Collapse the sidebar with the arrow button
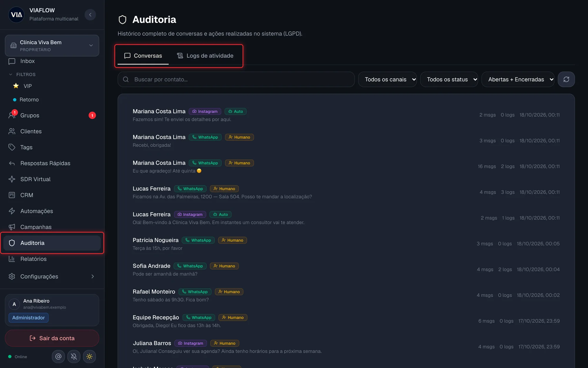This screenshot has width=588, height=368. point(90,15)
